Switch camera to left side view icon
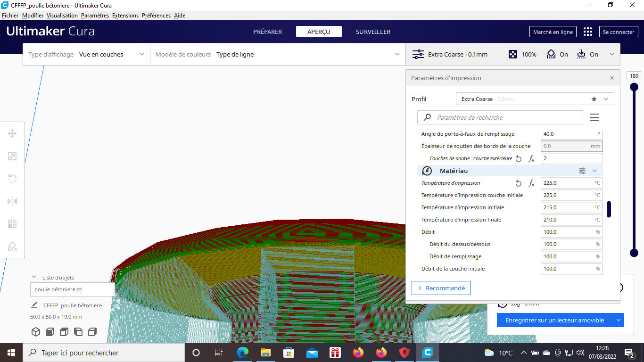644x362 pixels. pos(78,332)
